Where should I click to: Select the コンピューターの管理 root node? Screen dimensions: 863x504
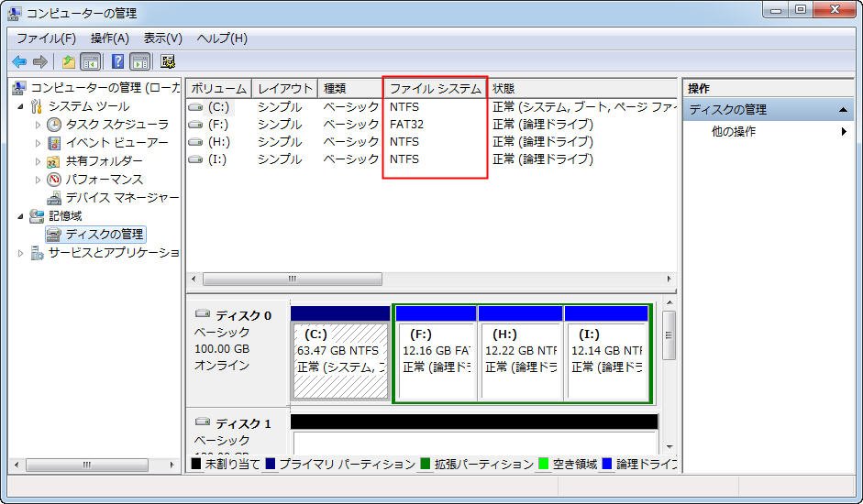coord(105,87)
